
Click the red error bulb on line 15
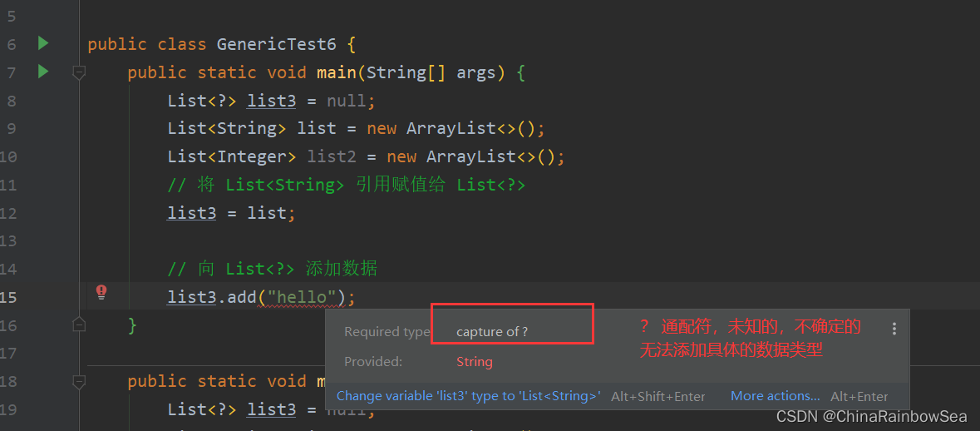coord(101,291)
